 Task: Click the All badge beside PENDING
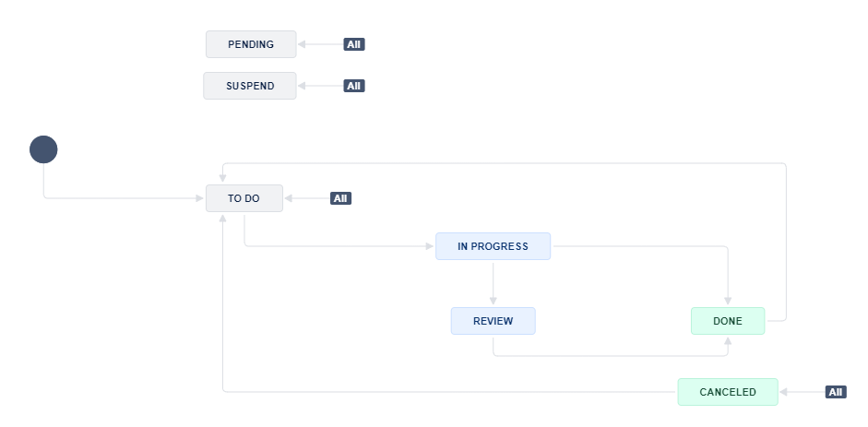pos(354,44)
